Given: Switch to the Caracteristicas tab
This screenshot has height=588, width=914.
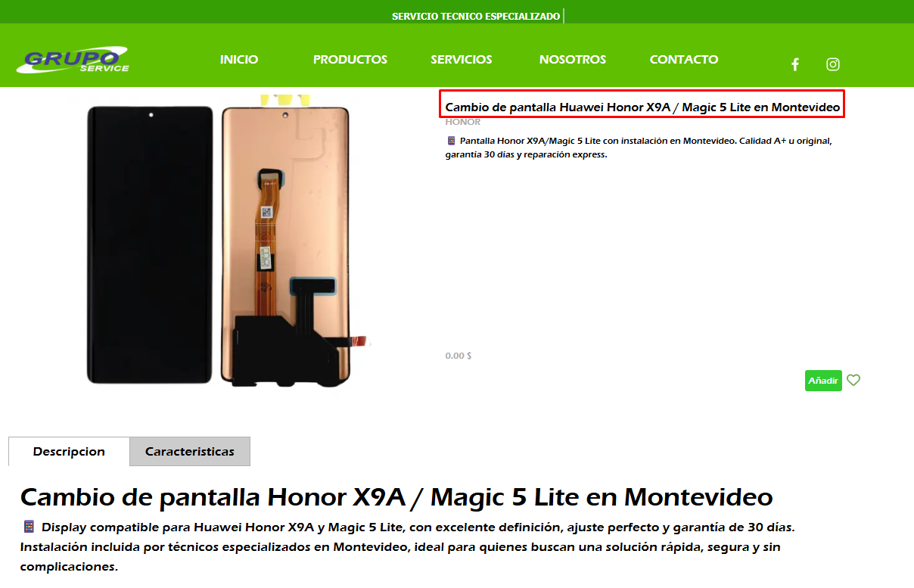Looking at the screenshot, I should [x=190, y=452].
